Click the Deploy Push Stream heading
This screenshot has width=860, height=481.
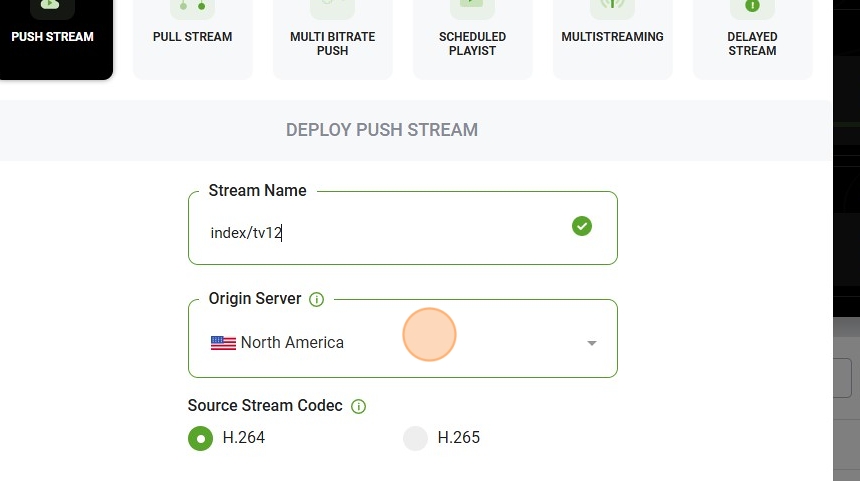(382, 130)
